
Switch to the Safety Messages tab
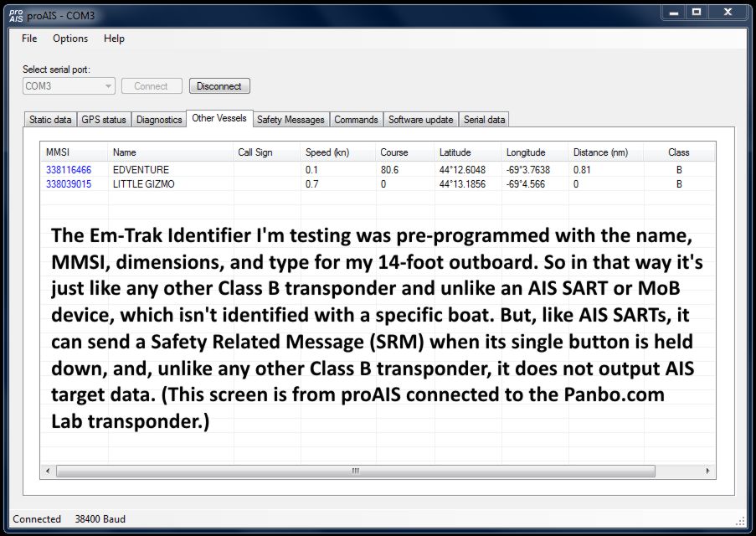click(x=291, y=119)
